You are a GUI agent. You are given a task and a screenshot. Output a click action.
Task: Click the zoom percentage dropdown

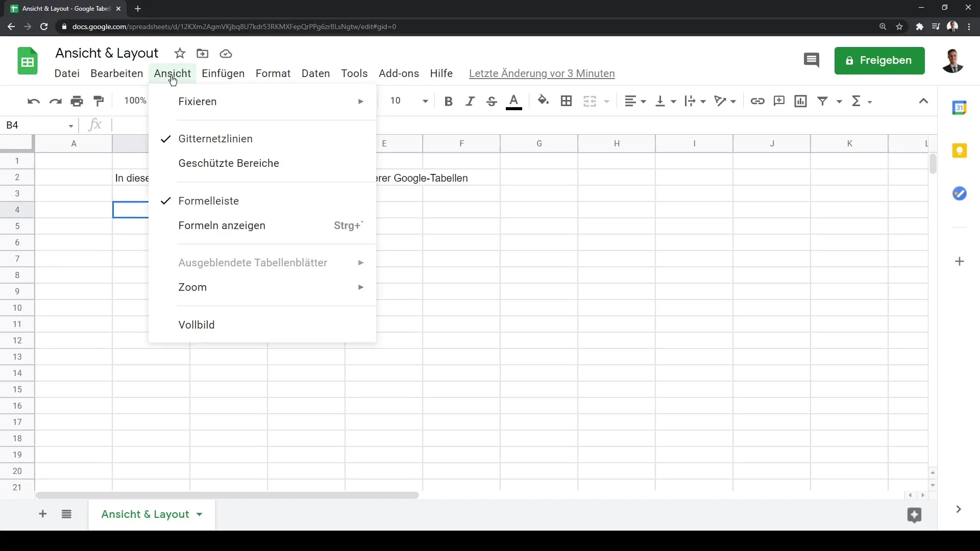click(x=135, y=100)
